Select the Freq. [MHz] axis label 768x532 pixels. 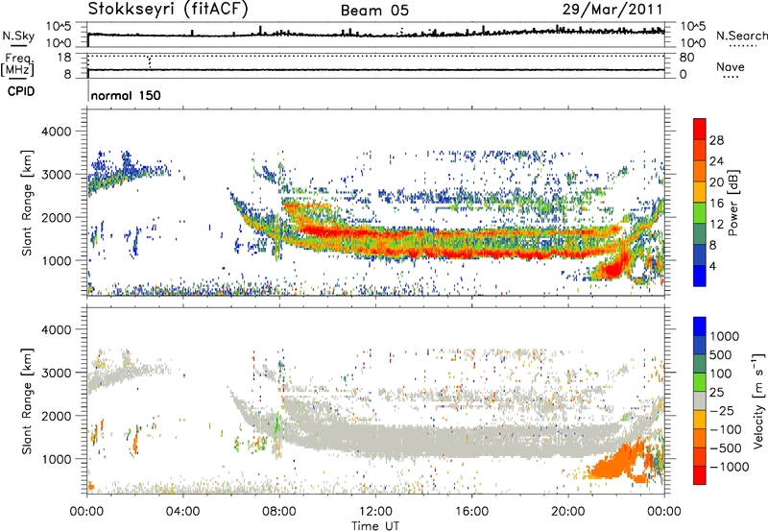pyautogui.click(x=17, y=64)
